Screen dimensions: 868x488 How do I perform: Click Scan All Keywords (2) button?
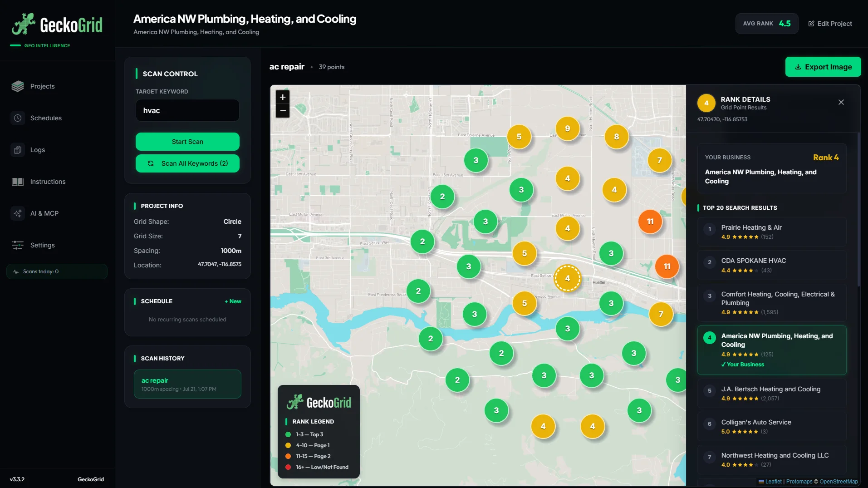[187, 163]
